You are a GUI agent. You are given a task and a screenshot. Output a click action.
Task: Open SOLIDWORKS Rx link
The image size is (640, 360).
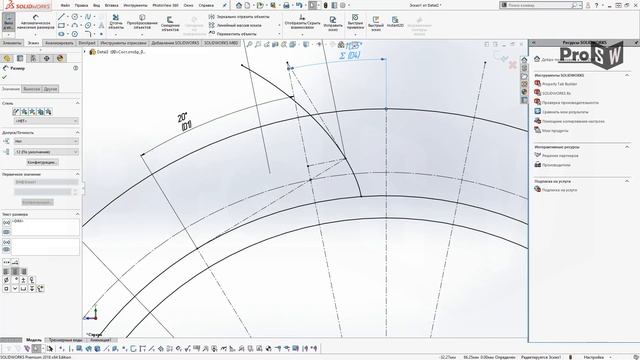pyautogui.click(x=556, y=93)
